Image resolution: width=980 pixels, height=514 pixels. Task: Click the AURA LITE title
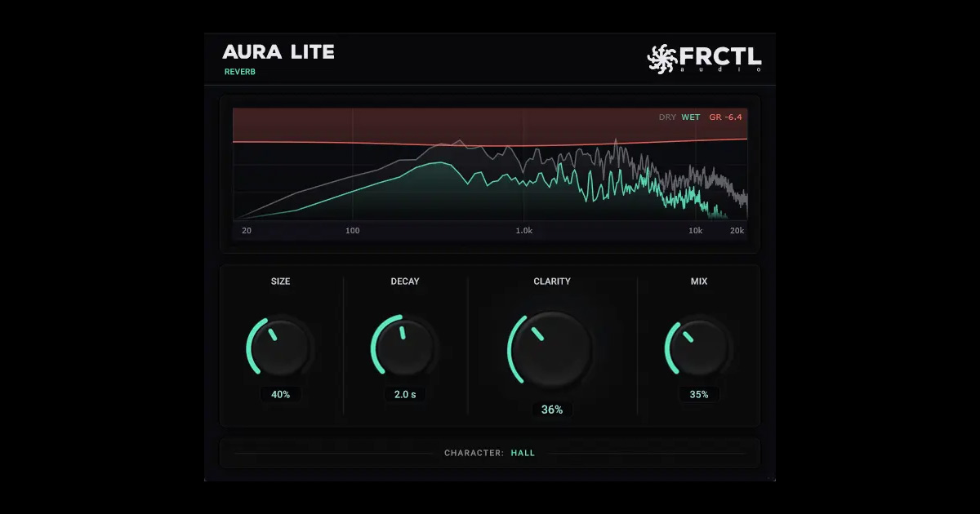pos(278,52)
